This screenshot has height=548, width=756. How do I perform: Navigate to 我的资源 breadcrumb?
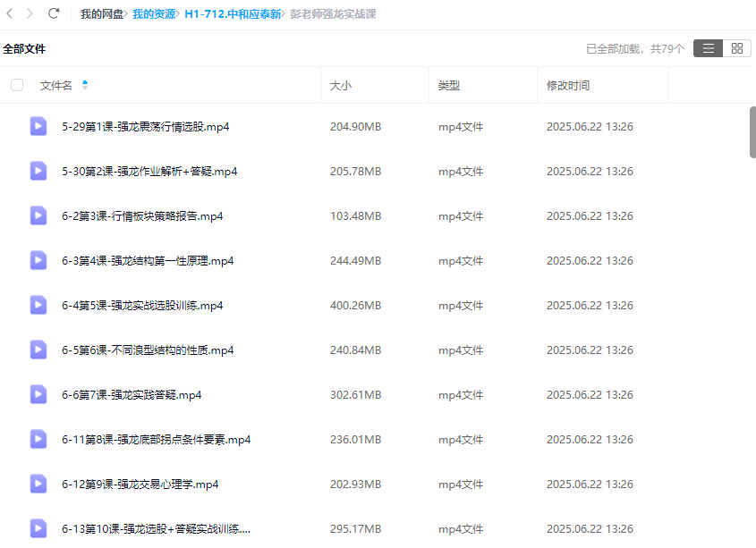(154, 13)
